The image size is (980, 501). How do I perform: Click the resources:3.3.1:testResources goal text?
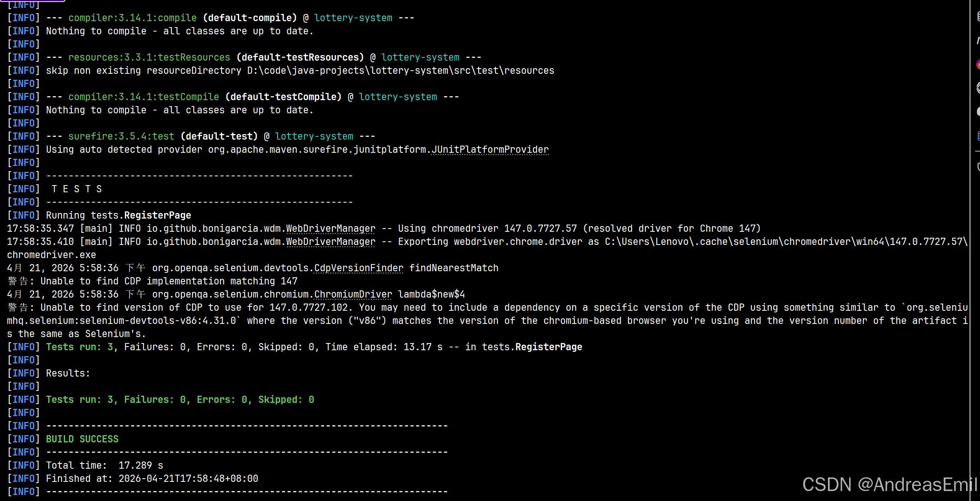point(149,57)
